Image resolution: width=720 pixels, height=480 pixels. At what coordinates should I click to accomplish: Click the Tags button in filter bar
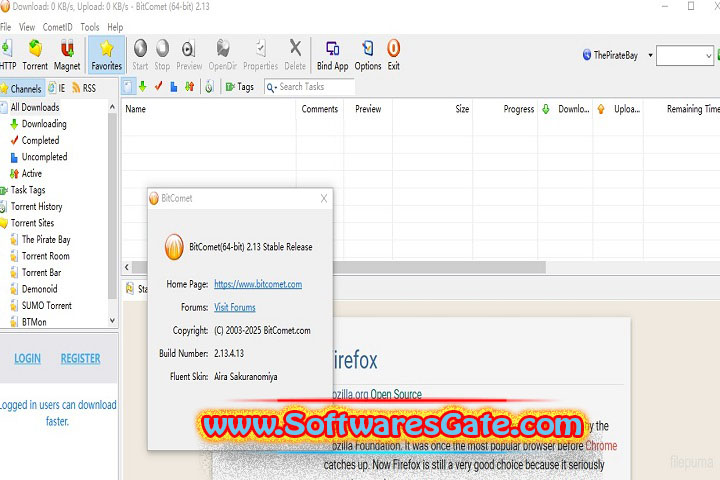pos(239,86)
